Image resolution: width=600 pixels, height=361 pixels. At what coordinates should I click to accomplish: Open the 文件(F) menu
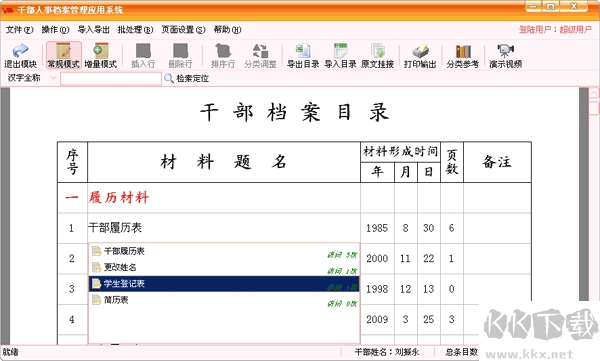(20, 29)
